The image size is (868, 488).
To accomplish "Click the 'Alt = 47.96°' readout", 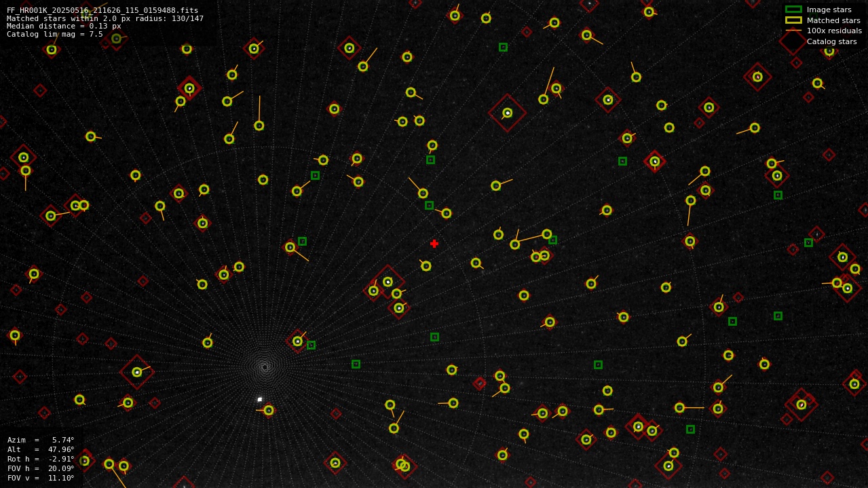I will (x=41, y=449).
